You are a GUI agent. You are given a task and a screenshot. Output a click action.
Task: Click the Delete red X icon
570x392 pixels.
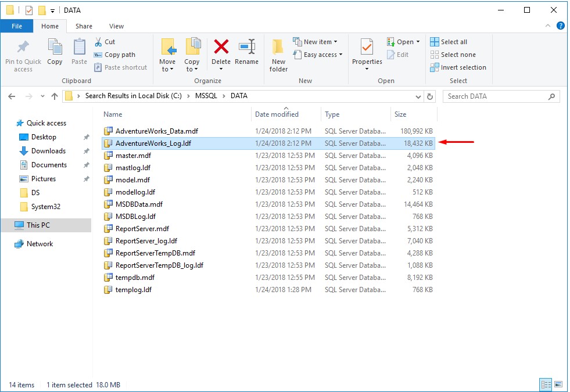[x=221, y=48]
